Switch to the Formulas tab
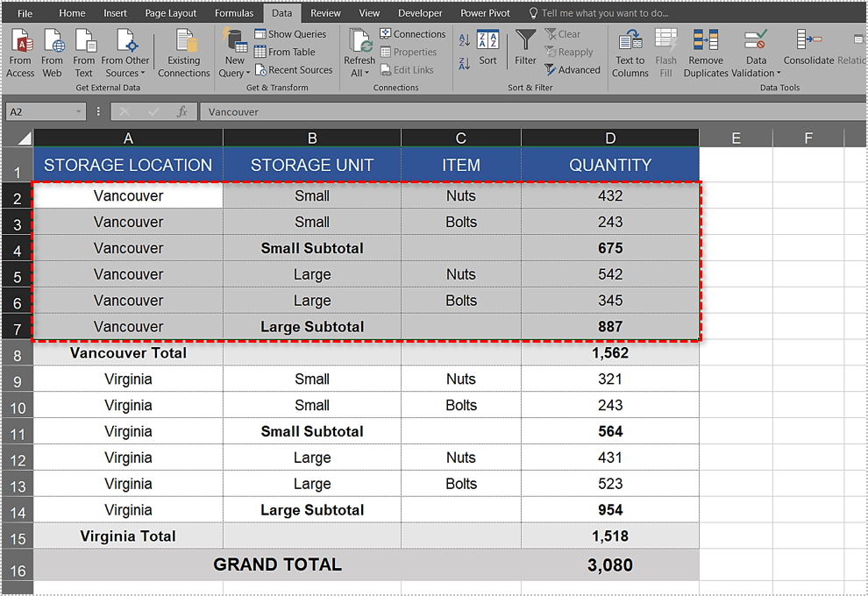 [x=234, y=13]
